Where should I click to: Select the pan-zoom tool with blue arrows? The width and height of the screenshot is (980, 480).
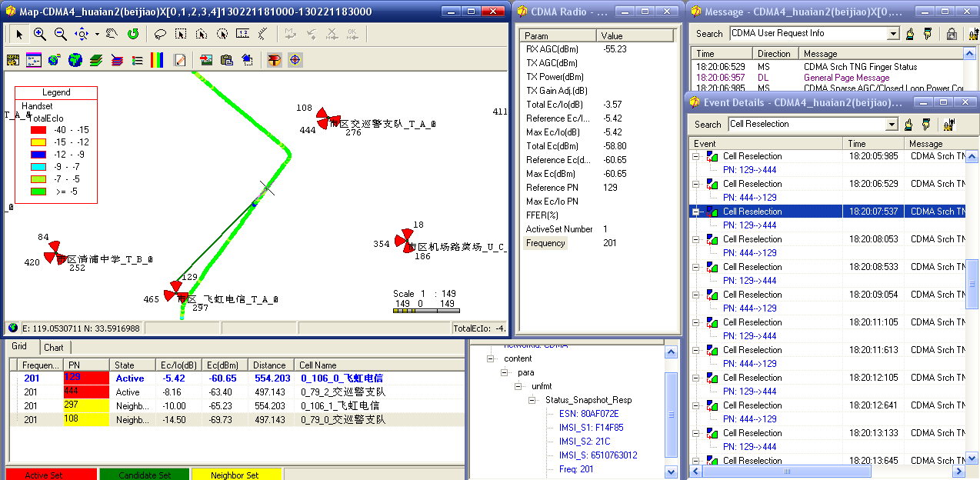click(82, 34)
